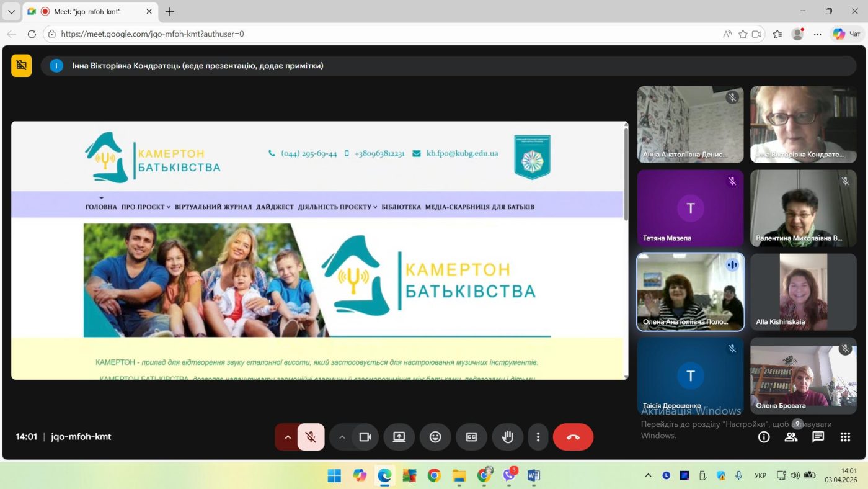The width and height of the screenshot is (868, 489).
Task: Raise your hand in the meeting
Action: 507,437
